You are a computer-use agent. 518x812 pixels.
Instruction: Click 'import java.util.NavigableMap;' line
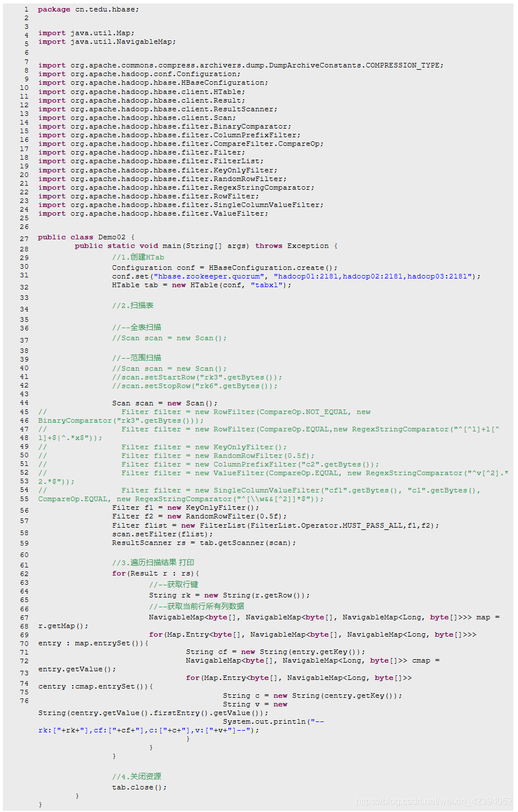(107, 42)
